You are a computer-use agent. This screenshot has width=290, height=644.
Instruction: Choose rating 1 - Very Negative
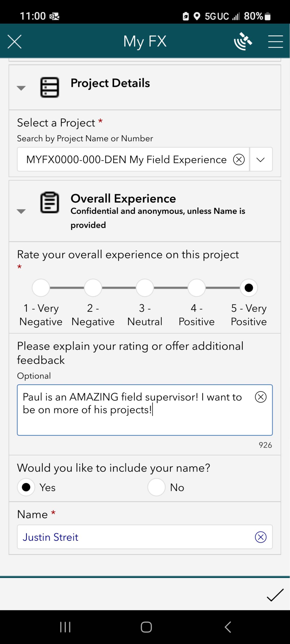click(41, 288)
